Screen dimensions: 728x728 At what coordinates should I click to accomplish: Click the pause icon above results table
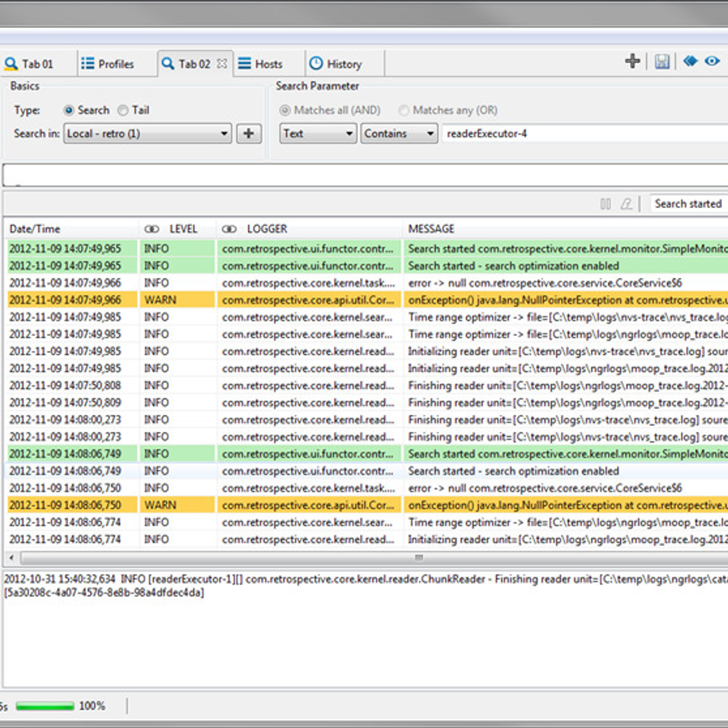pos(605,204)
